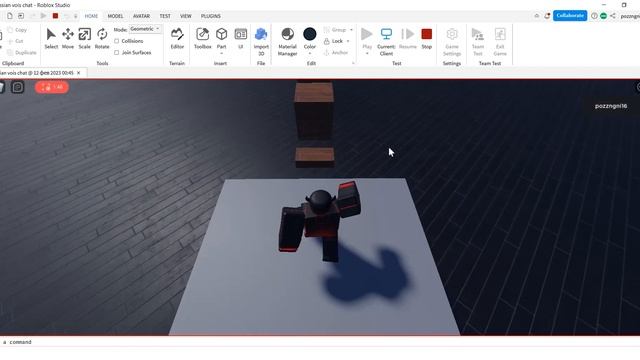Viewport: 640px width, 360px height.
Task: Click the Collaborate button
Action: 570,16
